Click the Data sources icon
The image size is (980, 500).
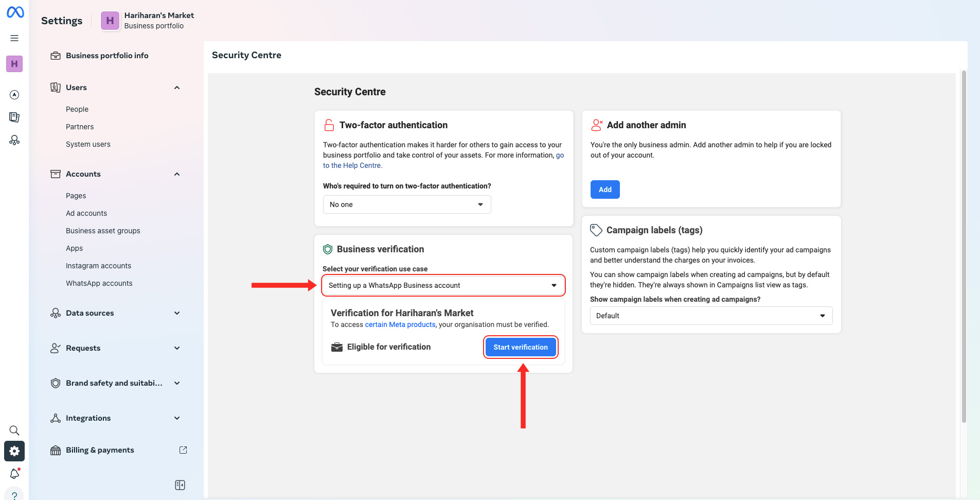pyautogui.click(x=56, y=313)
